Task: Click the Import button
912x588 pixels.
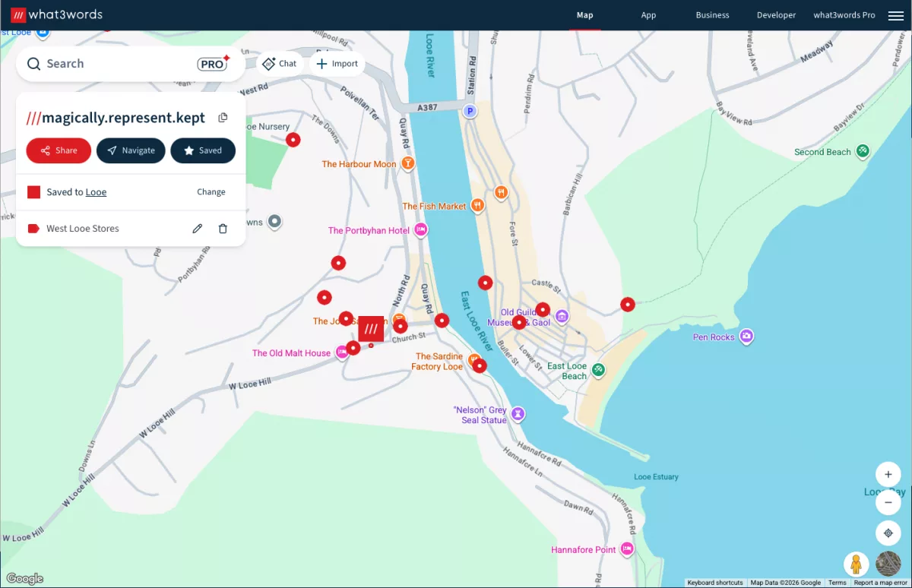Action: [x=337, y=64]
